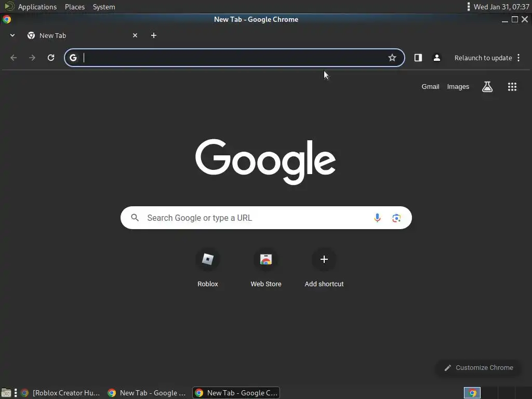Select active New Tab - Google C... taskbar item
The height and width of the screenshot is (399, 532).
[236, 393]
